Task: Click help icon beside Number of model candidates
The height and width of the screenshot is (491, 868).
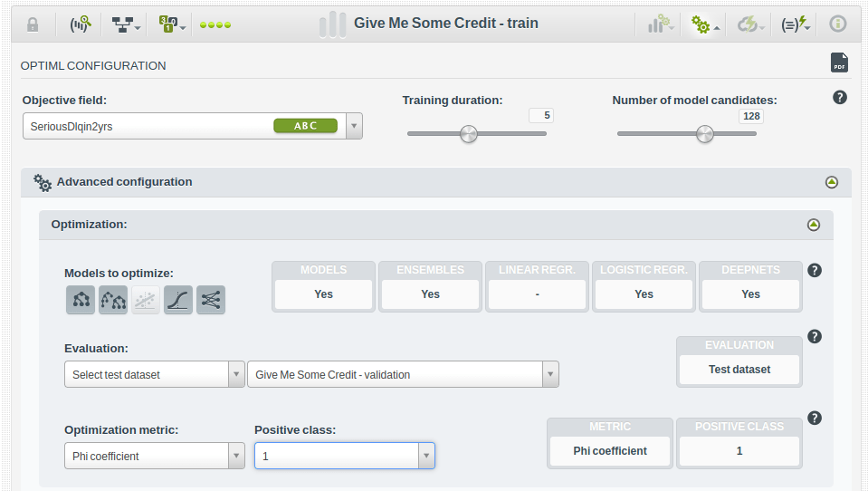Action: (840, 98)
